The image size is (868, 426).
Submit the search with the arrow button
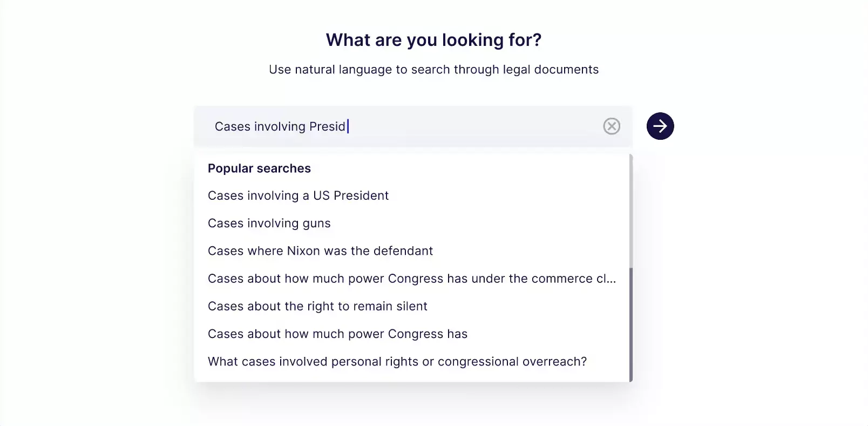pyautogui.click(x=660, y=126)
